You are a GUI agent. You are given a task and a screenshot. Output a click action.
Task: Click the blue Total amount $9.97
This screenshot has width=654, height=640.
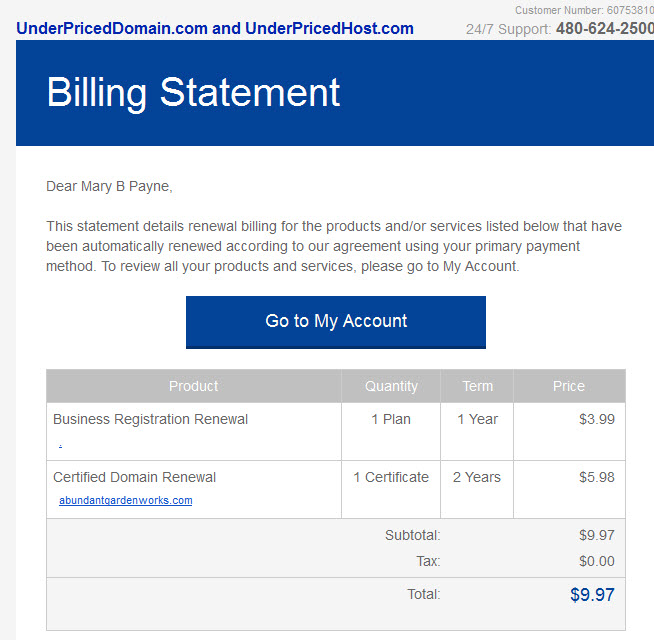click(x=592, y=595)
